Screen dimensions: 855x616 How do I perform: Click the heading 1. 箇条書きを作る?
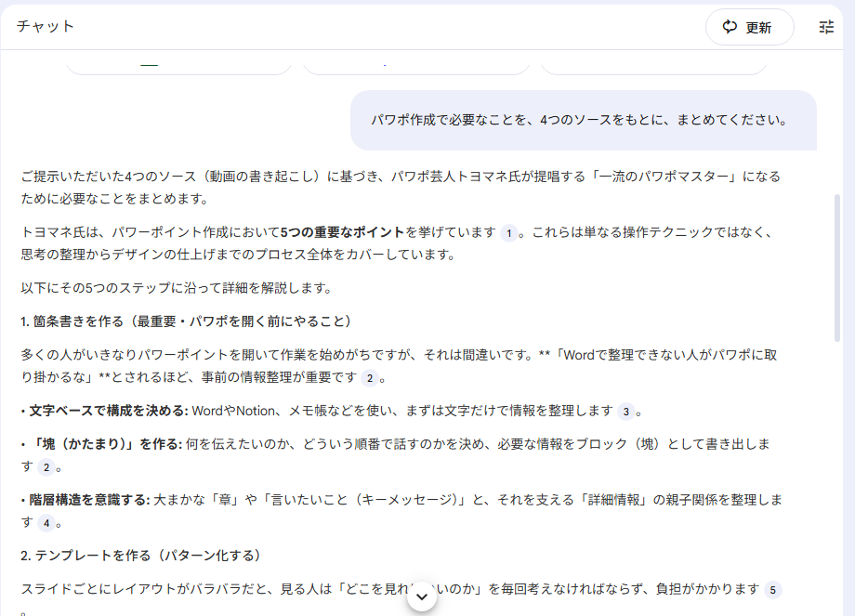pos(186,321)
